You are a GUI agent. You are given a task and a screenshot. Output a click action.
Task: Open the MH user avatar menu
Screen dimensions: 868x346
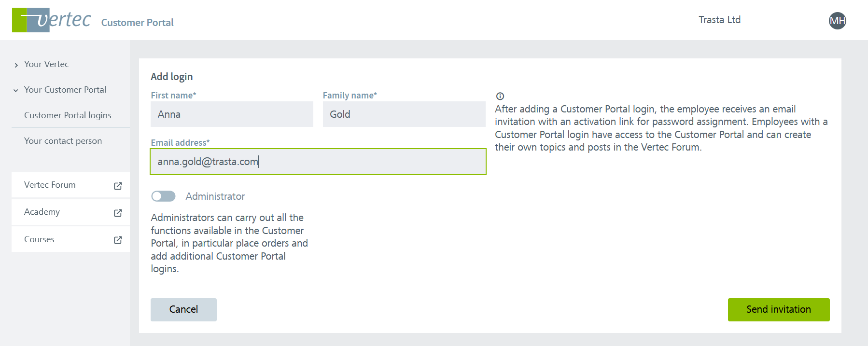tap(837, 21)
